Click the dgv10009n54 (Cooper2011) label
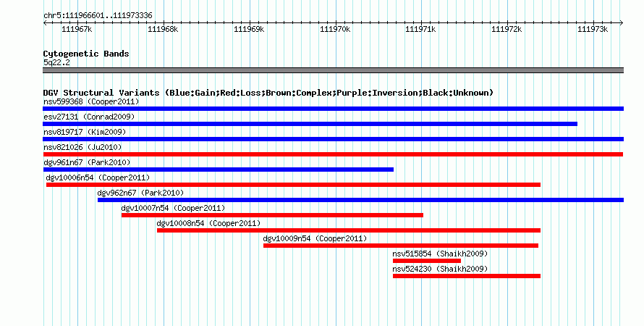Image resolution: width=644 pixels, height=326 pixels. [x=315, y=238]
